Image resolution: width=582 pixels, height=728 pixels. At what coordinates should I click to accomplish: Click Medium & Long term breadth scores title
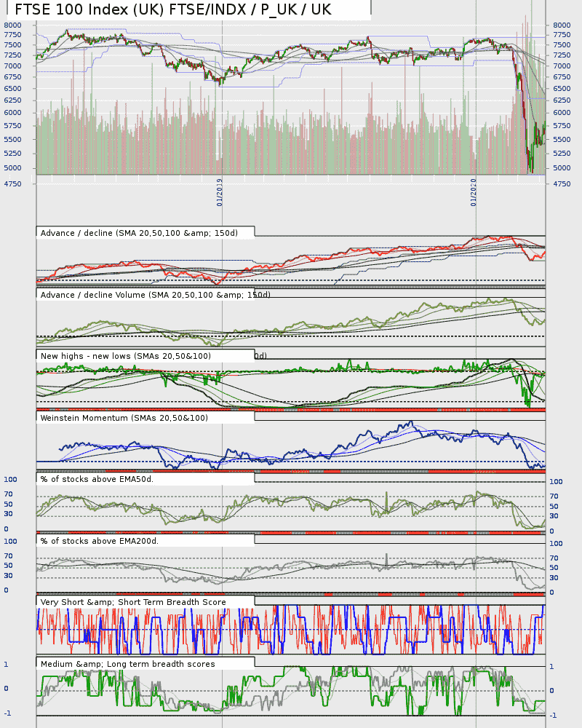(x=127, y=664)
